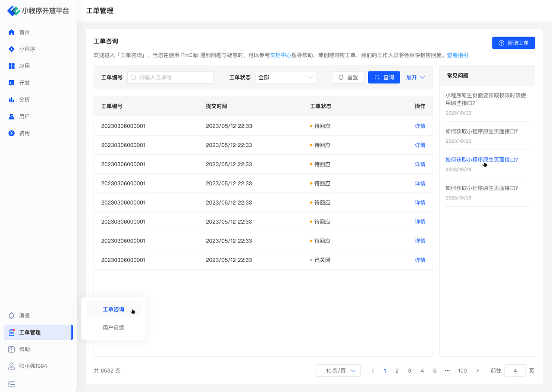Click the 费用 yen coin icon
The width and height of the screenshot is (552, 392).
12,133
